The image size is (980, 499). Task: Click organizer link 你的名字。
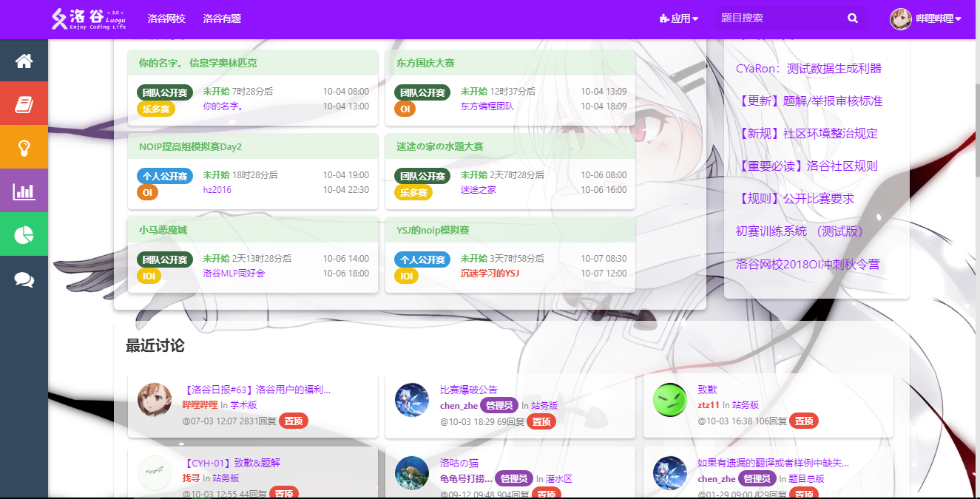pyautogui.click(x=223, y=106)
